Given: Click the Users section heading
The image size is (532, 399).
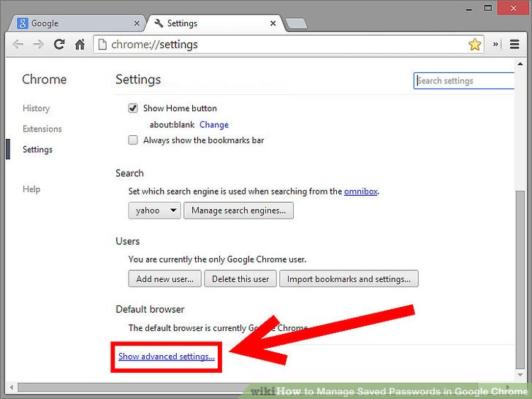Looking at the screenshot, I should 128,241.
